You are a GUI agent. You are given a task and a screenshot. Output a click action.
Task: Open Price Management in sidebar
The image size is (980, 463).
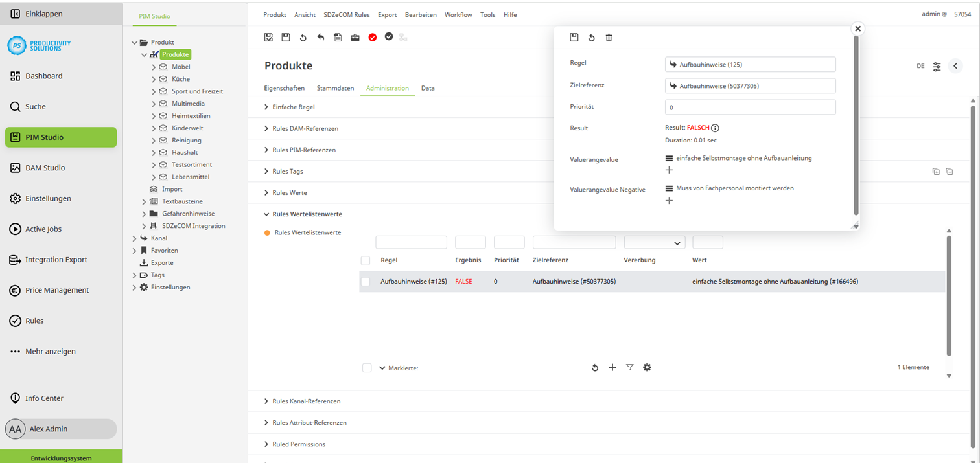(x=57, y=290)
